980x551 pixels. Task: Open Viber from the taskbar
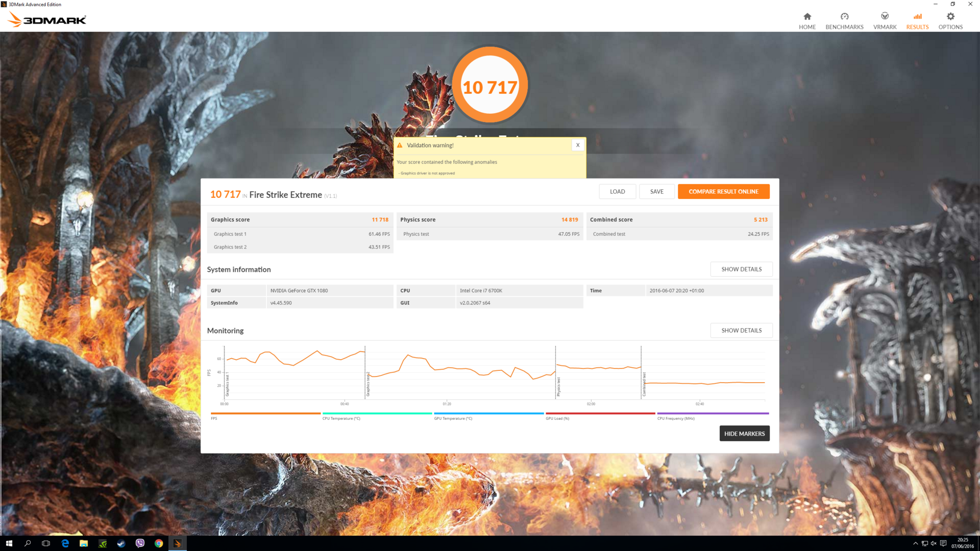[x=140, y=543]
